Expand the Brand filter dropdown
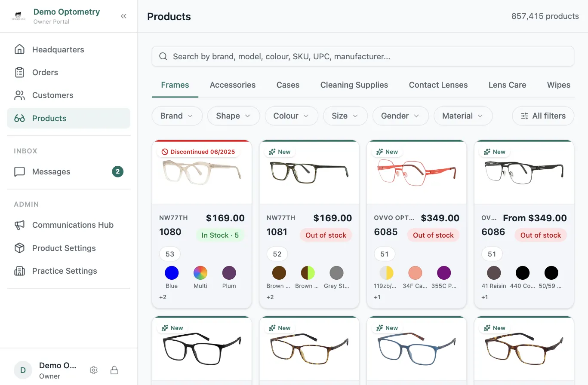This screenshot has height=385, width=588. 177,116
